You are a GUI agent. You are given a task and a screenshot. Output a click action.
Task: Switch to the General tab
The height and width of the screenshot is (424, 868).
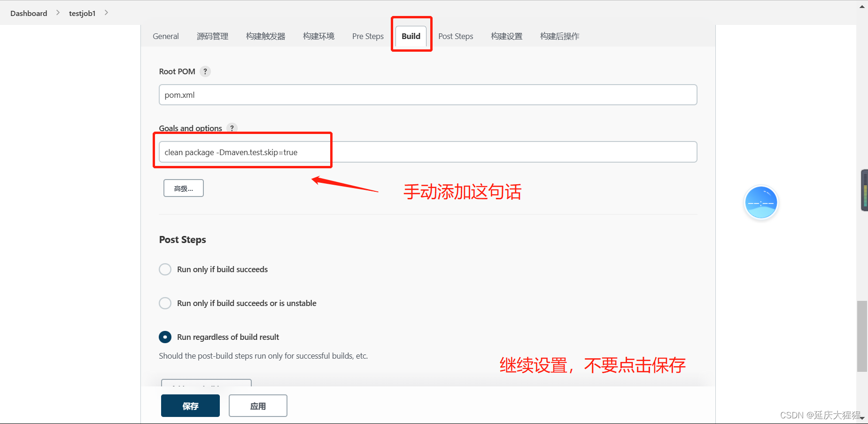click(166, 36)
